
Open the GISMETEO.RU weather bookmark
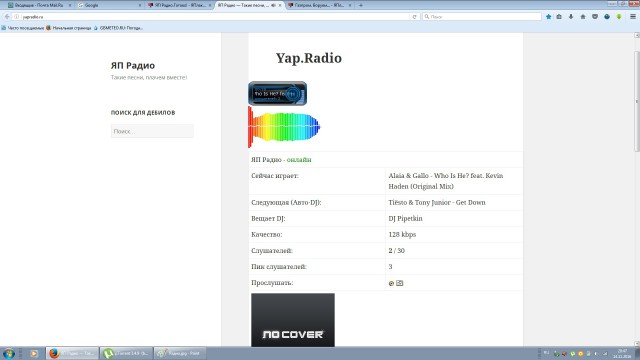(x=118, y=28)
